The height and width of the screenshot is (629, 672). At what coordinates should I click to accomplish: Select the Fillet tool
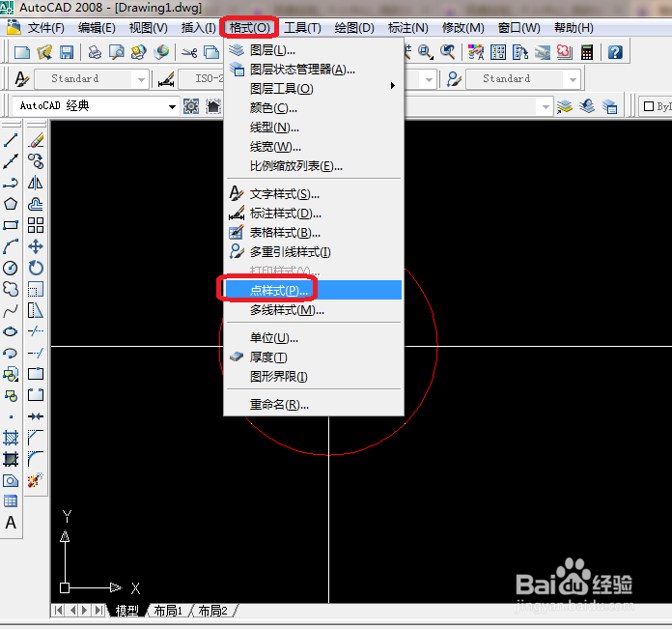36,459
